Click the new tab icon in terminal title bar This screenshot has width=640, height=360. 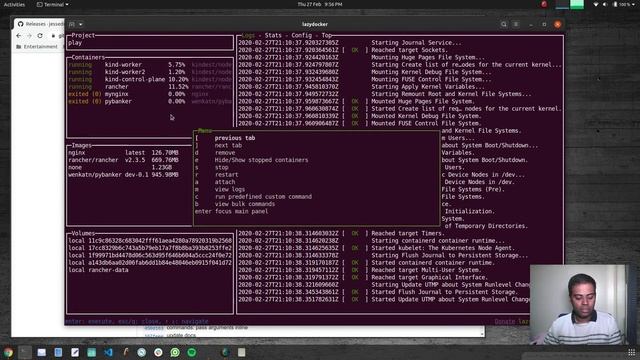[72, 24]
